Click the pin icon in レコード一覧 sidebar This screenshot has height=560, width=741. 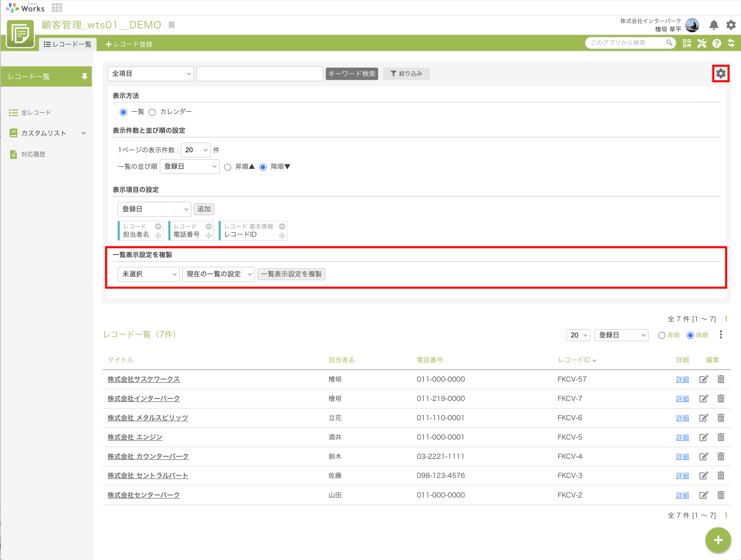click(84, 77)
